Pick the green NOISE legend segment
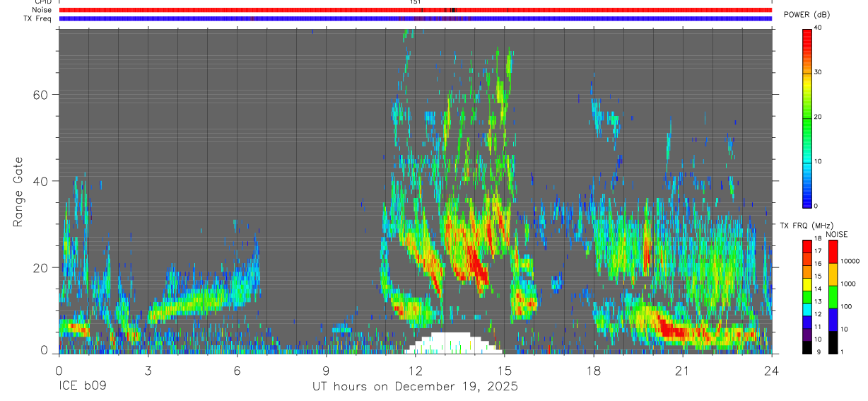 point(833,296)
